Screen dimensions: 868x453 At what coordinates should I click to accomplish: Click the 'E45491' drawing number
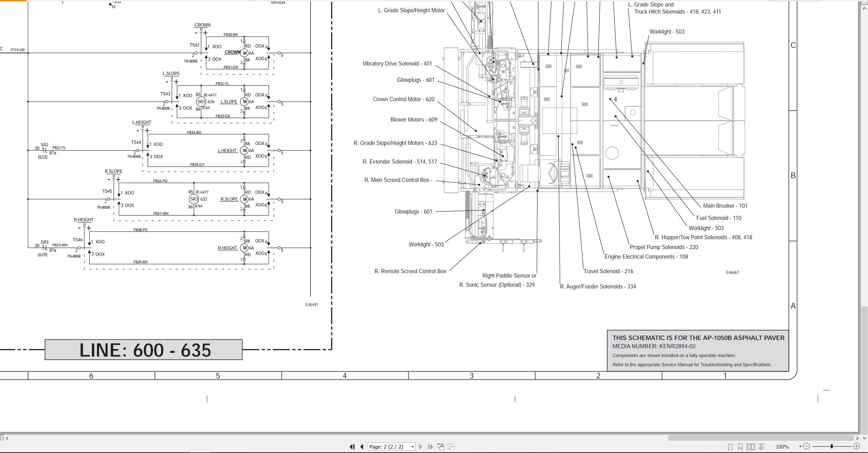click(312, 305)
